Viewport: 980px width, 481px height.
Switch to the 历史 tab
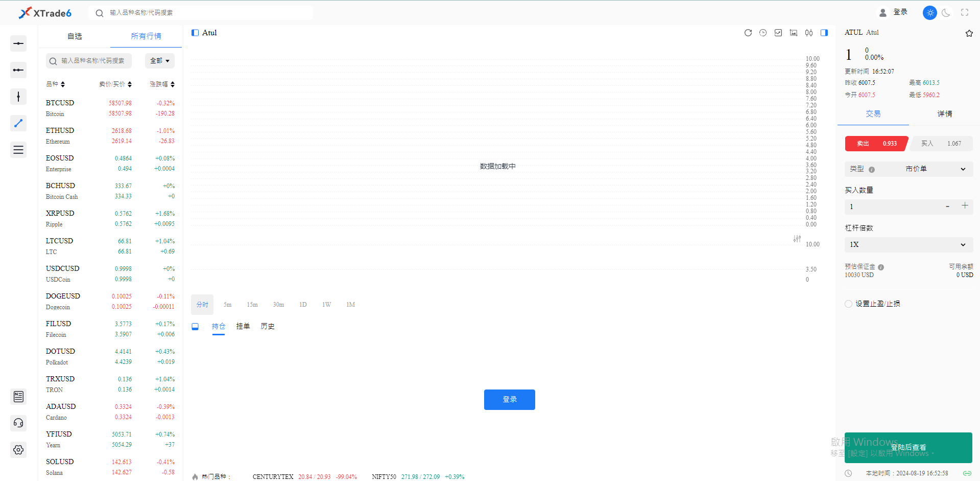[268, 326]
